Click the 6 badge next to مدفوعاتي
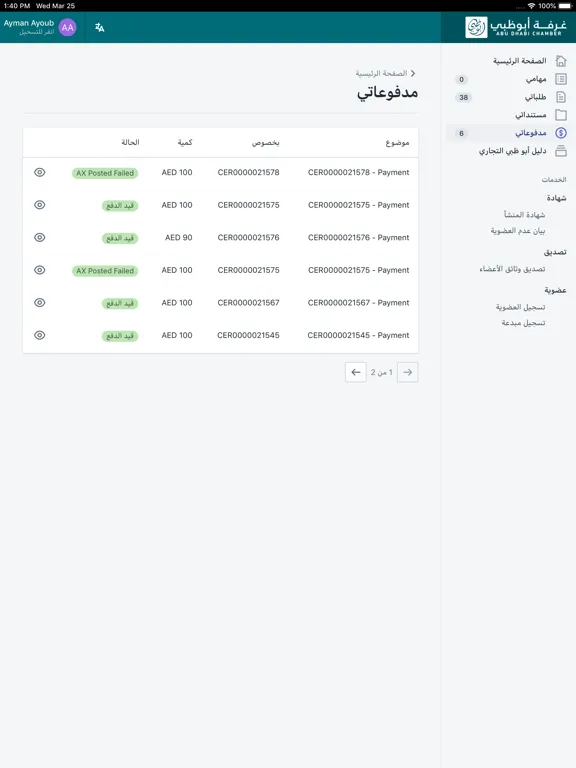Viewport: 576px width, 768px height. [461, 133]
